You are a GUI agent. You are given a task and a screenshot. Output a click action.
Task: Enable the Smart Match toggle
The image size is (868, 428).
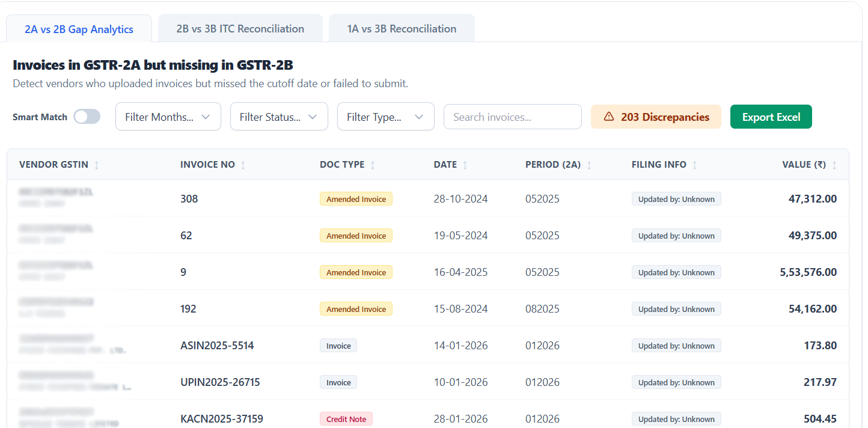click(x=87, y=117)
